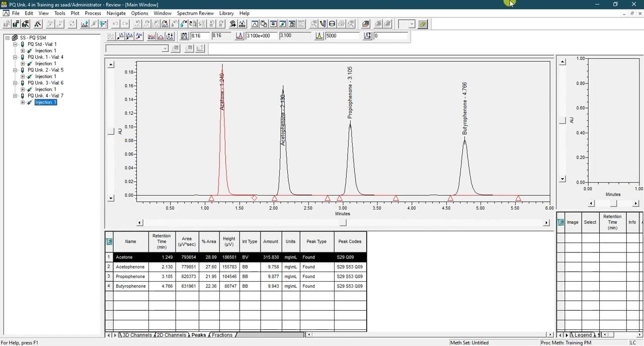644x346 pixels.
Task: Click the Retention Time column header
Action: click(162, 241)
